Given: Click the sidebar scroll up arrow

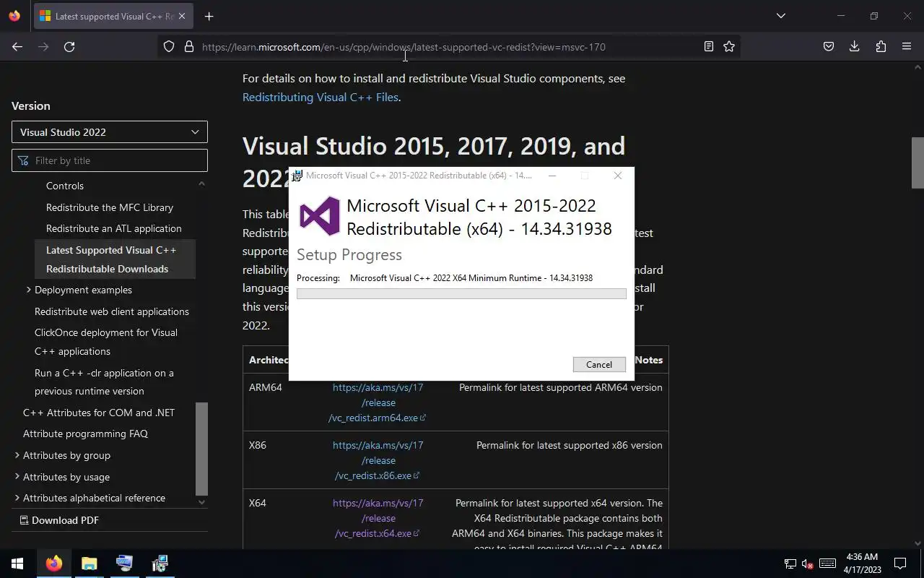Looking at the screenshot, I should [x=201, y=184].
